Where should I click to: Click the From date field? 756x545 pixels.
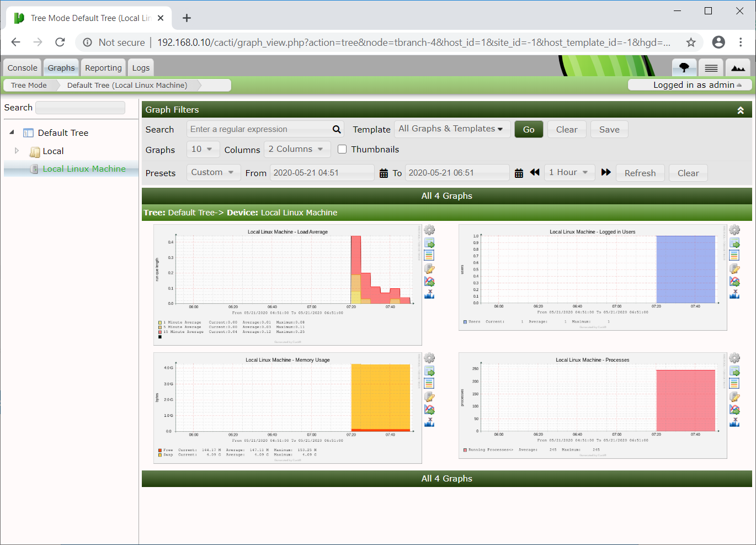coord(322,173)
